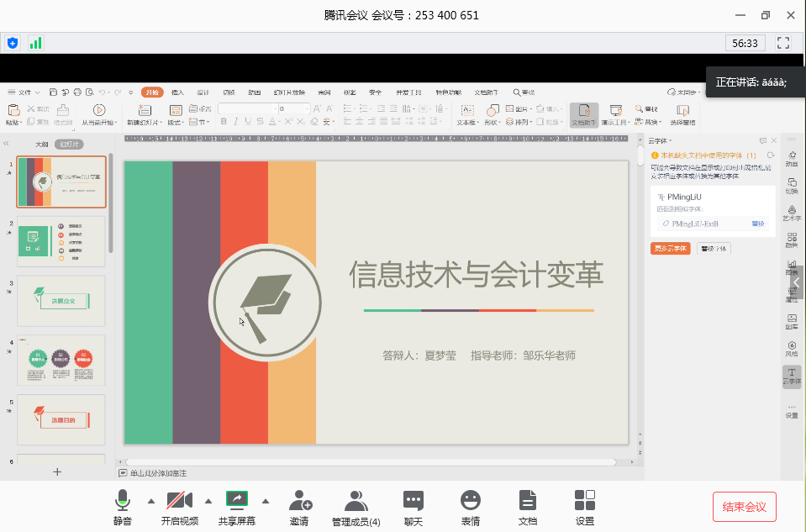Screen dimensions: 806x532
Task: Click the red 结束会议 button
Action: (744, 507)
